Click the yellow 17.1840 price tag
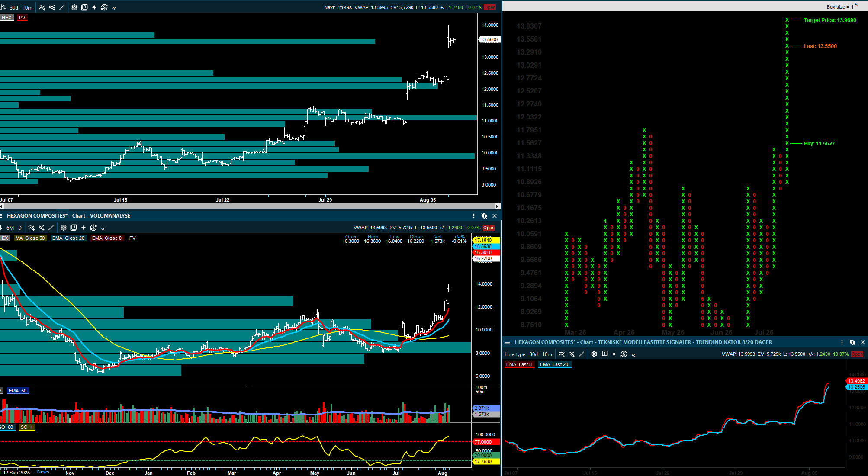The height and width of the screenshot is (476, 868). [485, 240]
